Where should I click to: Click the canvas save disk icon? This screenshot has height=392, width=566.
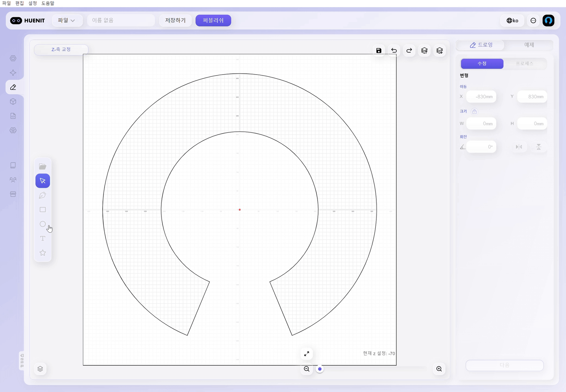coord(379,50)
